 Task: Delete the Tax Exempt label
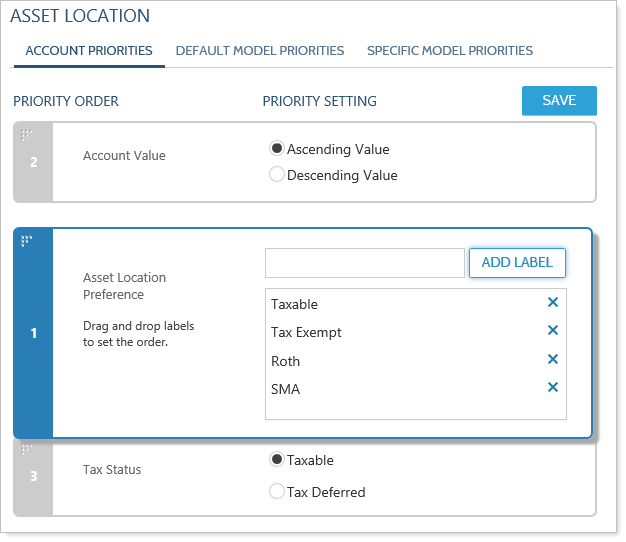pyautogui.click(x=552, y=331)
